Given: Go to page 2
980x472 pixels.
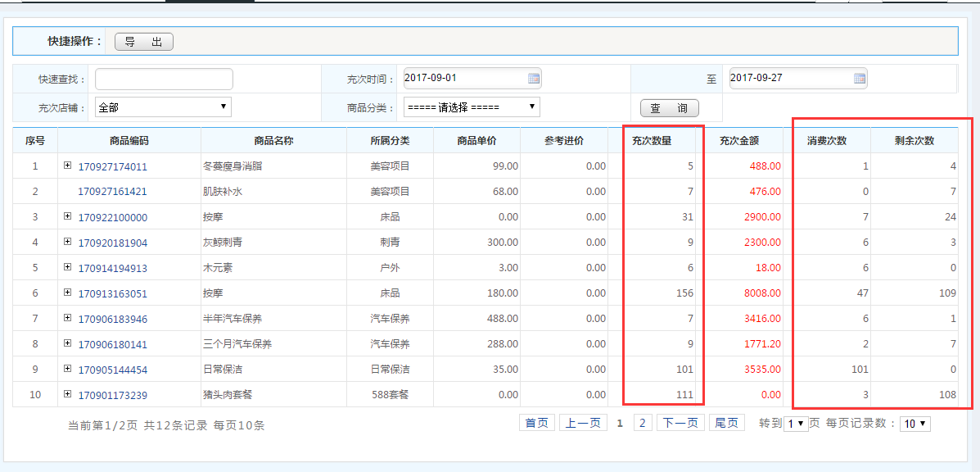Looking at the screenshot, I should (642, 423).
